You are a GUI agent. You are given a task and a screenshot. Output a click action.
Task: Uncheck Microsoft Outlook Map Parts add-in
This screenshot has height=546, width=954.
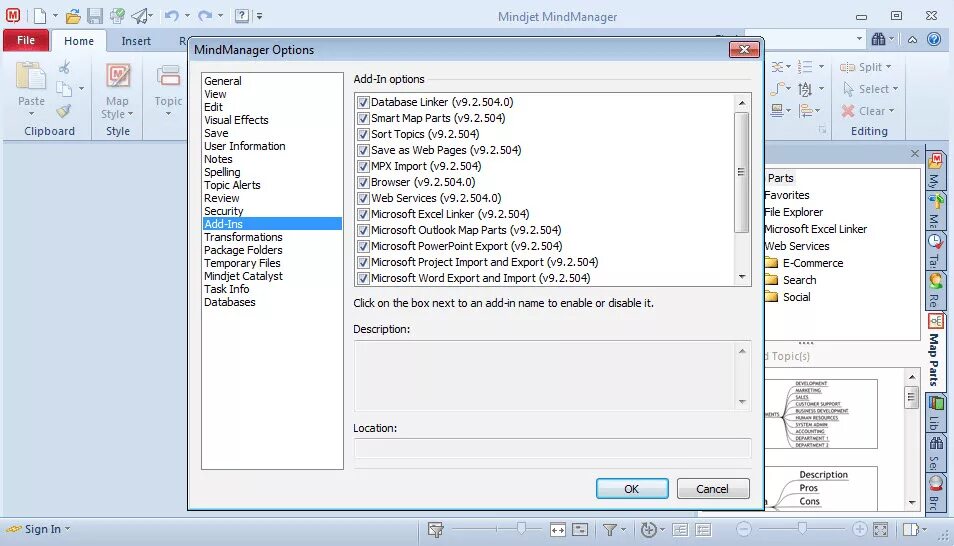pyautogui.click(x=363, y=230)
